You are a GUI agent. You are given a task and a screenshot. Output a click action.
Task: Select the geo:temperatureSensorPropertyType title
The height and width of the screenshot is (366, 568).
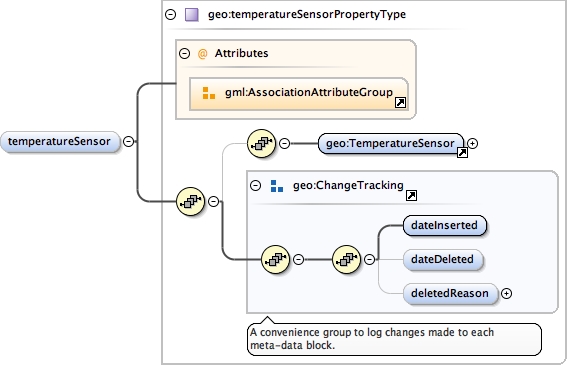tap(307, 14)
